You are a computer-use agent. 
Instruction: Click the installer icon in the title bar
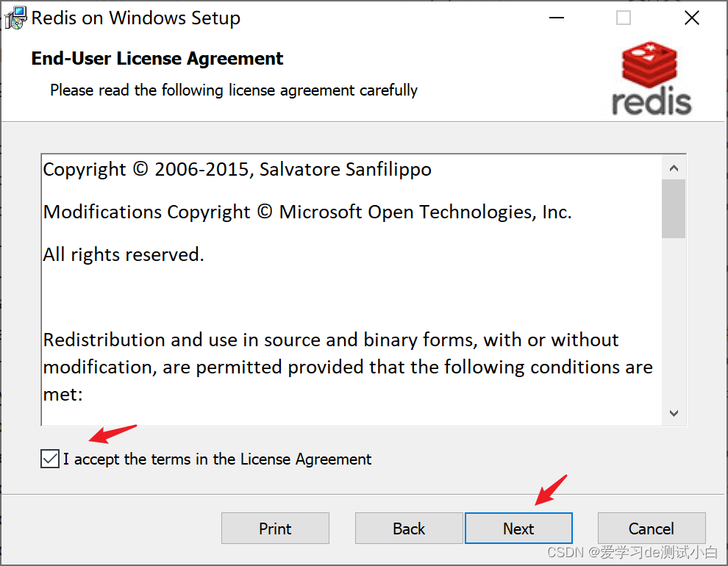pos(15,18)
